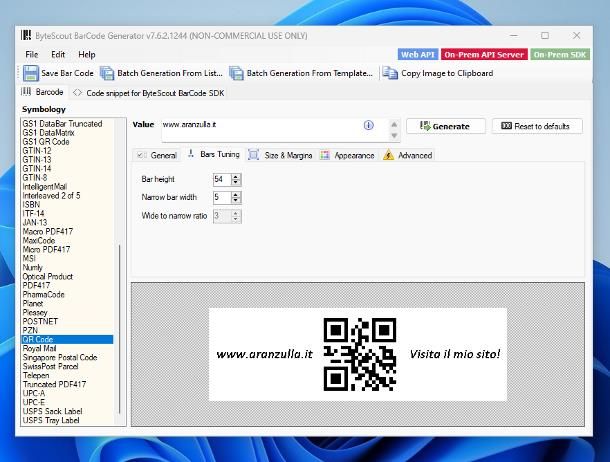Click the Narrow bar width value field
This screenshot has width=610, height=462.
point(222,197)
